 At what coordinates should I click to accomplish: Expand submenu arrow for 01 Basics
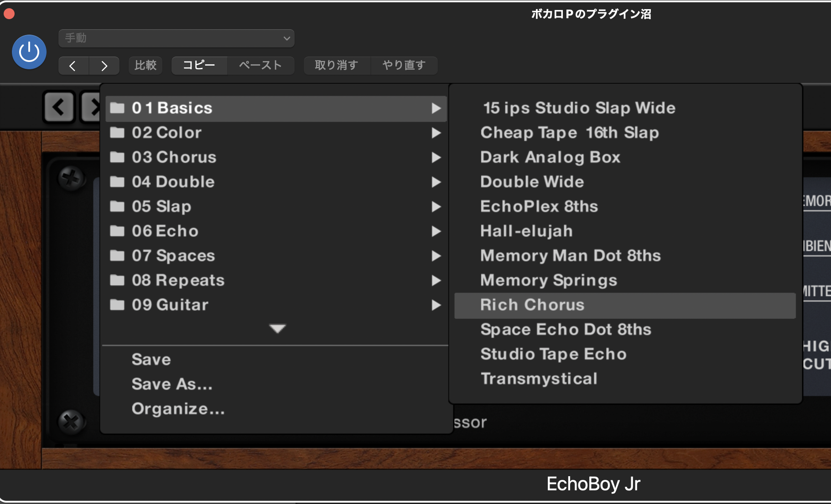[436, 108]
